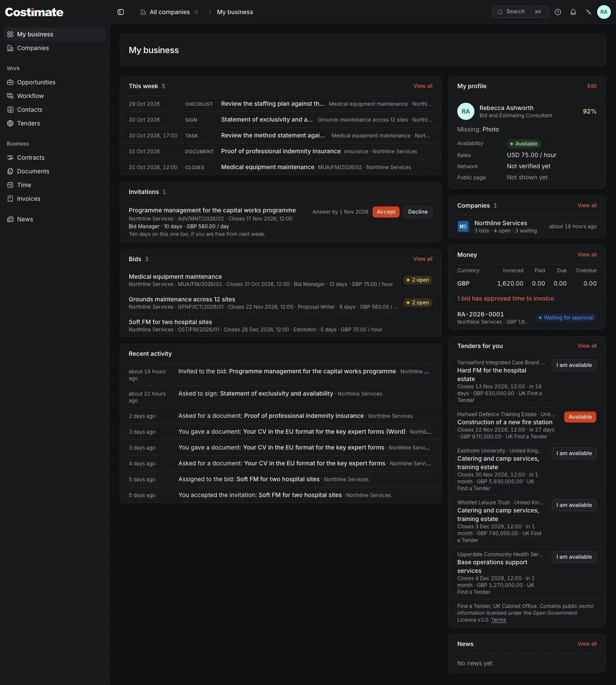
Task: Click the My business breadcrumb in header
Action: coord(235,12)
